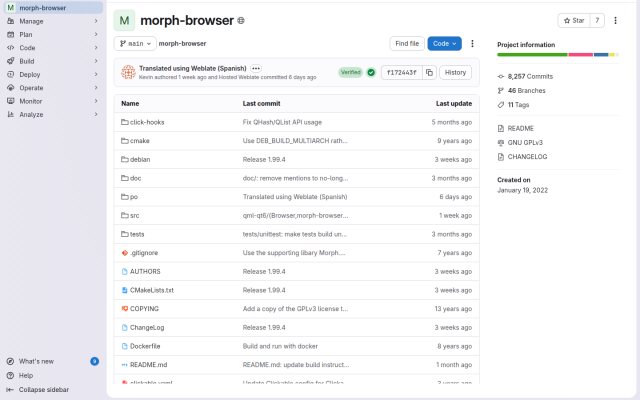640x400 pixels.
Task: Click the Find file button
Action: pos(407,44)
